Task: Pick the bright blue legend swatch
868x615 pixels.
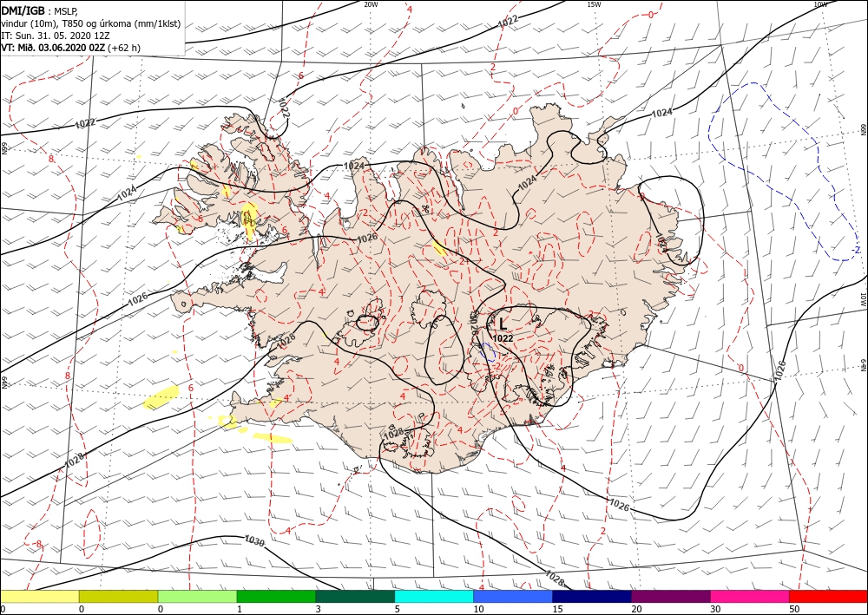Action: pyautogui.click(x=513, y=596)
